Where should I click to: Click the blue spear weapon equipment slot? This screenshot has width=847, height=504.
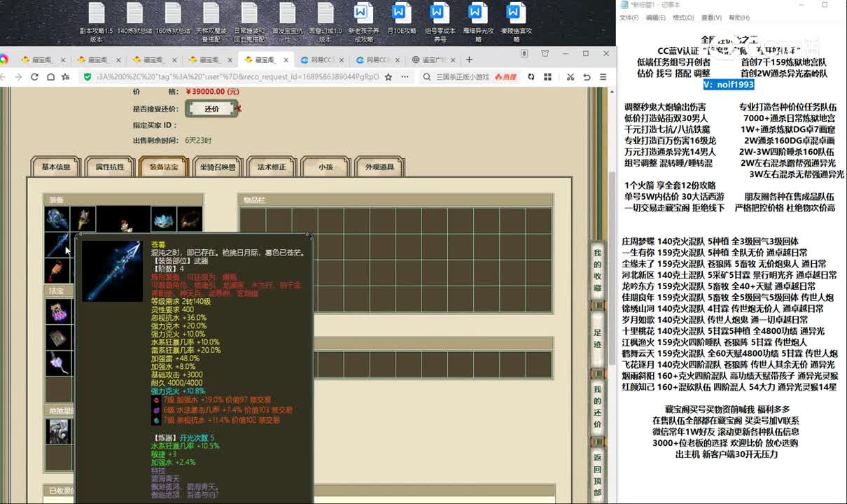(57, 244)
